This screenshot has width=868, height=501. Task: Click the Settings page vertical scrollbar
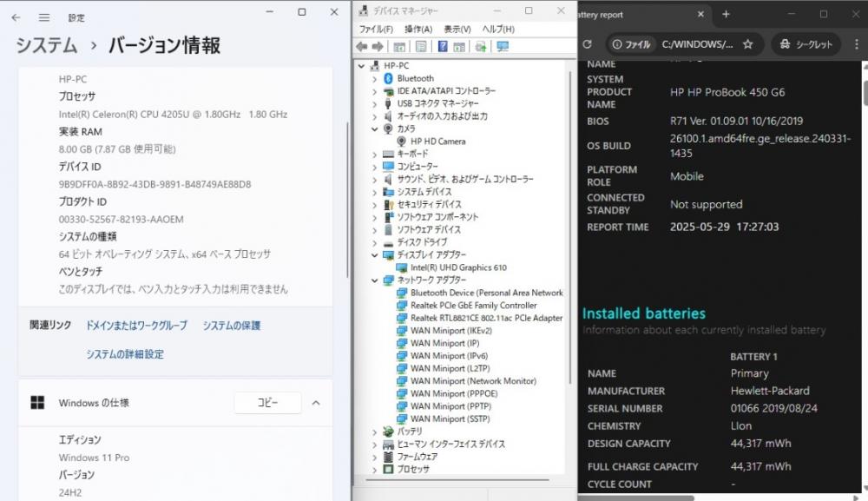click(348, 200)
